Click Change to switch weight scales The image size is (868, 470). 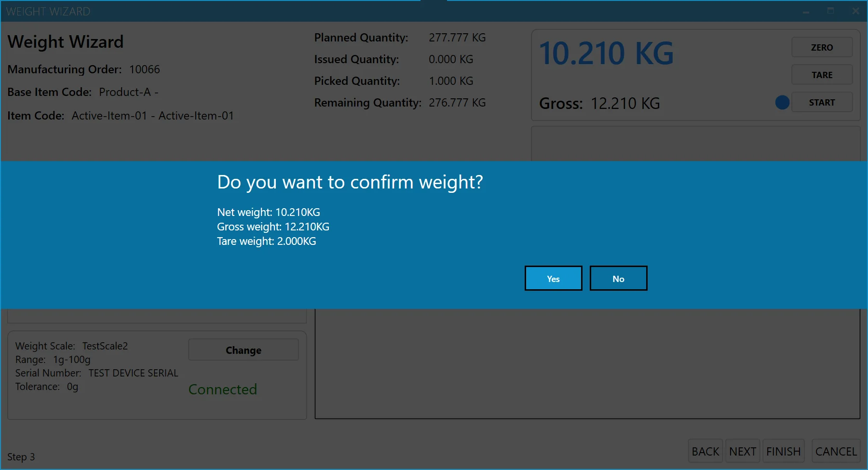click(x=243, y=350)
